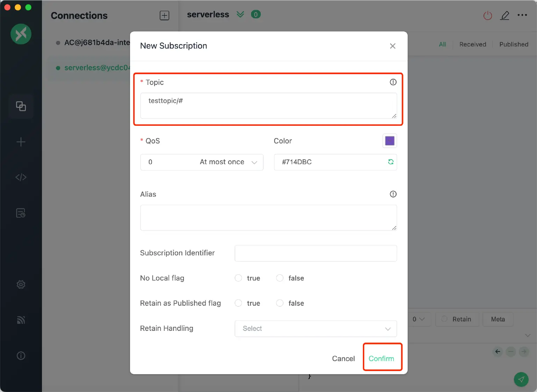Expand the serverless connection chevron
The image size is (537, 392).
tap(240, 14)
